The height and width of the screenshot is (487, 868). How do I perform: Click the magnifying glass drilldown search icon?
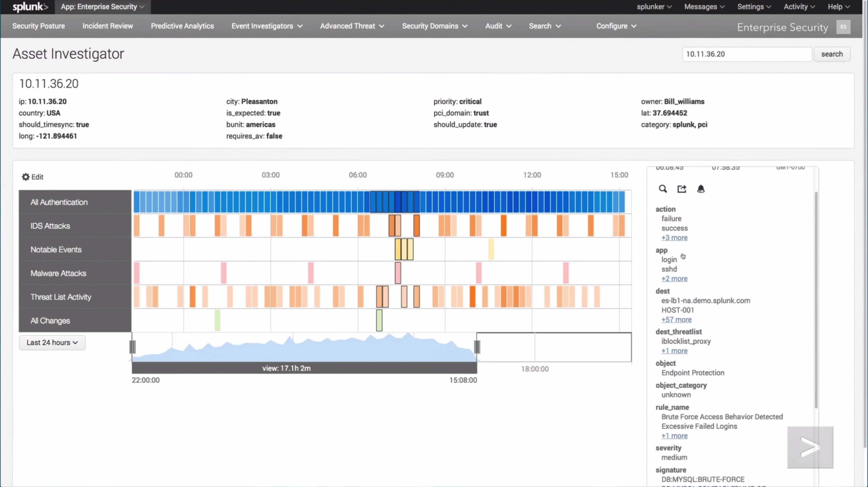[x=662, y=189]
